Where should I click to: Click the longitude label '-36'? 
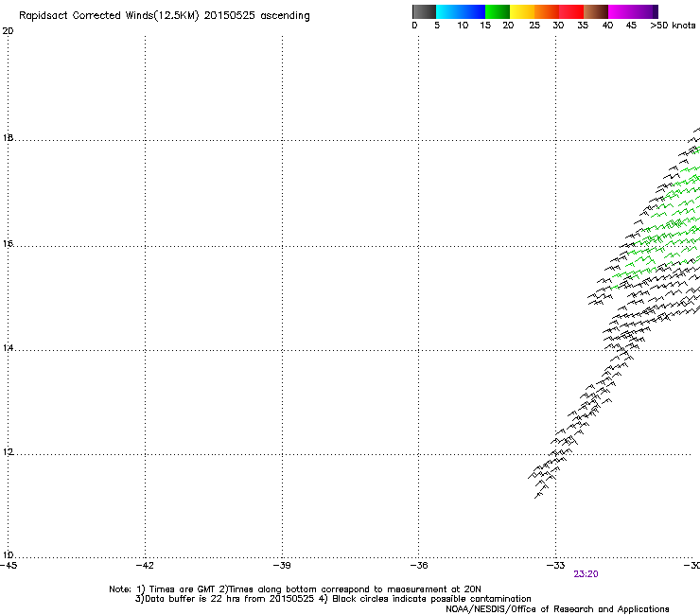pyautogui.click(x=419, y=566)
